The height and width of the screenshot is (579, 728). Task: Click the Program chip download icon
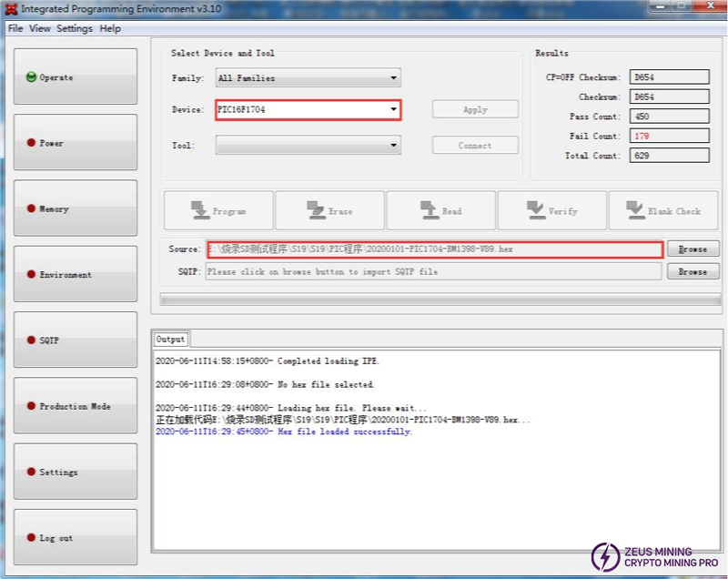[199, 210]
